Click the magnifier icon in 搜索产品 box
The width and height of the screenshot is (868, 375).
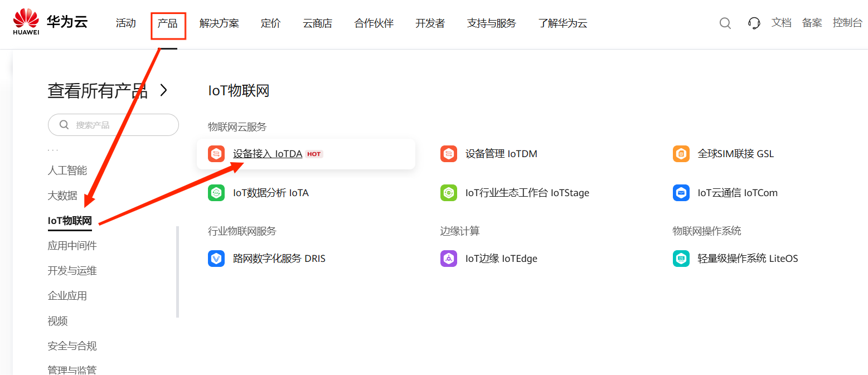64,125
